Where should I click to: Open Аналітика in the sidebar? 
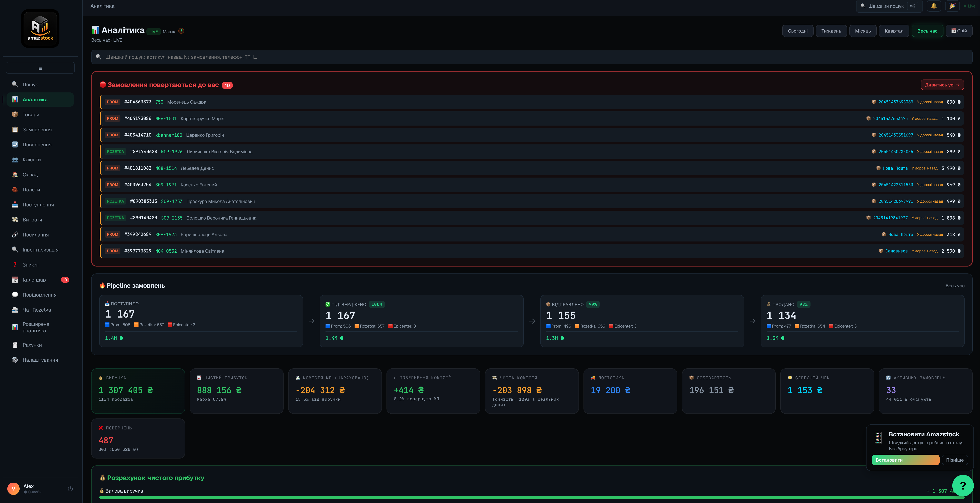coord(40,99)
